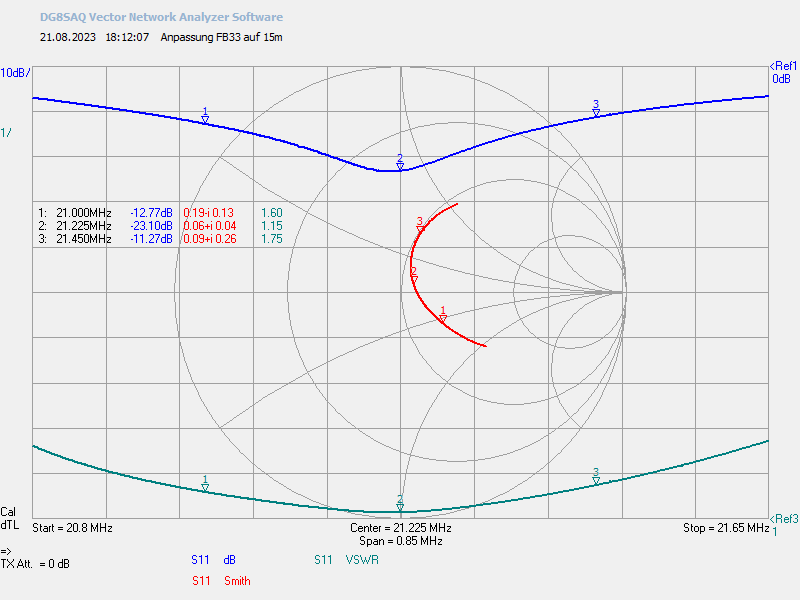The image size is (800, 600).
Task: Click the Start = 20.8 MHz label
Action: (72, 528)
